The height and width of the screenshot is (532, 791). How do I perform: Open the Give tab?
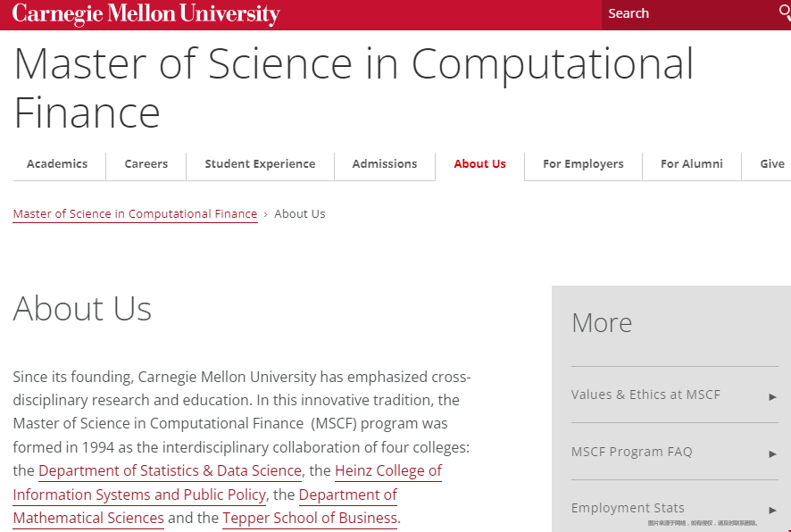click(772, 164)
